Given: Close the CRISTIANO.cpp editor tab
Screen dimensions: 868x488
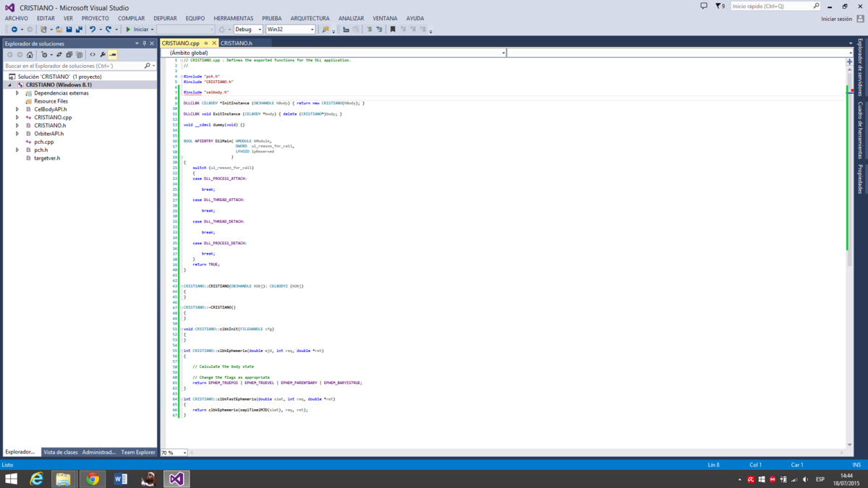Looking at the screenshot, I should coord(214,43).
